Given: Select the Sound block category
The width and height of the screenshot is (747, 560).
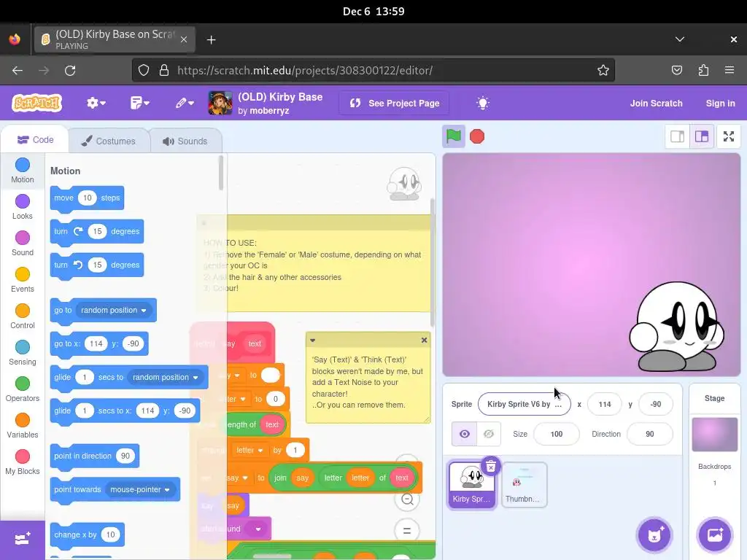Looking at the screenshot, I should coord(23,244).
